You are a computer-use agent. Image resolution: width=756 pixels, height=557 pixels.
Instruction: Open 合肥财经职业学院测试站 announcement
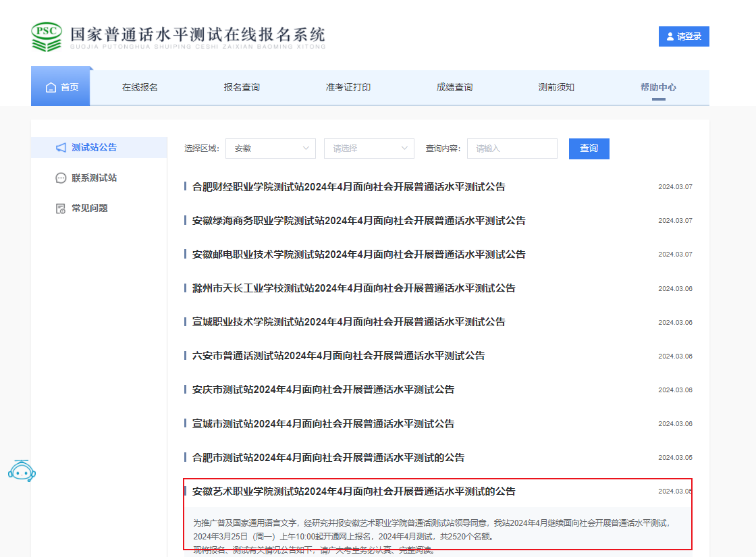(x=348, y=186)
